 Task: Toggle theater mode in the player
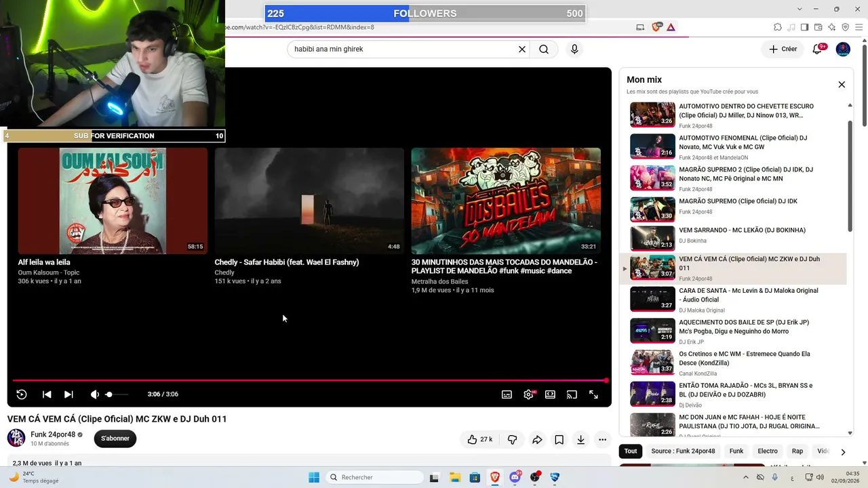point(550,394)
